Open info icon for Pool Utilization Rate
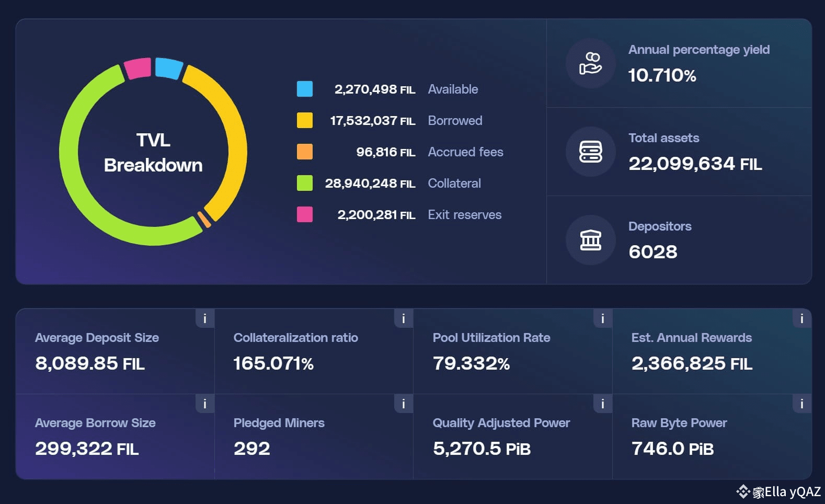Image resolution: width=825 pixels, height=504 pixels. 603,318
